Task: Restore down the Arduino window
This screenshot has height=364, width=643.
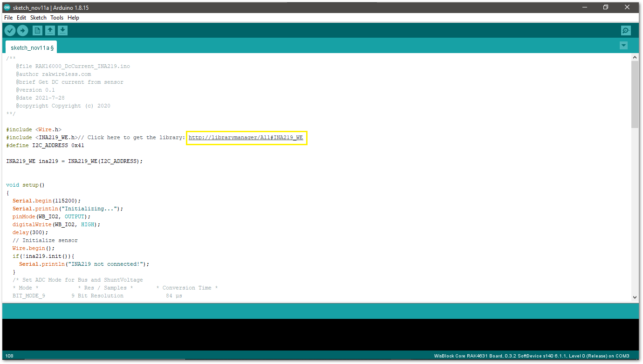Action: click(606, 7)
